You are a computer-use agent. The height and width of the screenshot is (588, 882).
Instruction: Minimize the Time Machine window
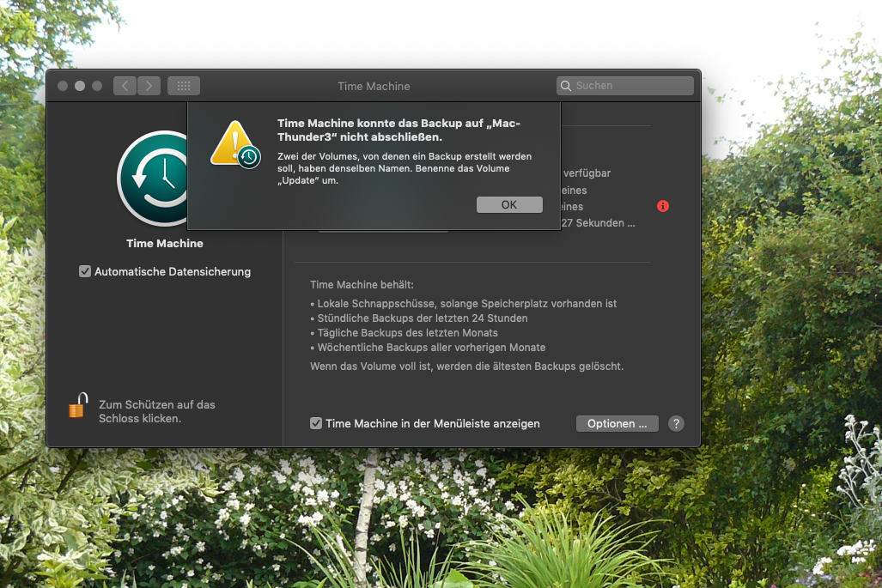[80, 86]
